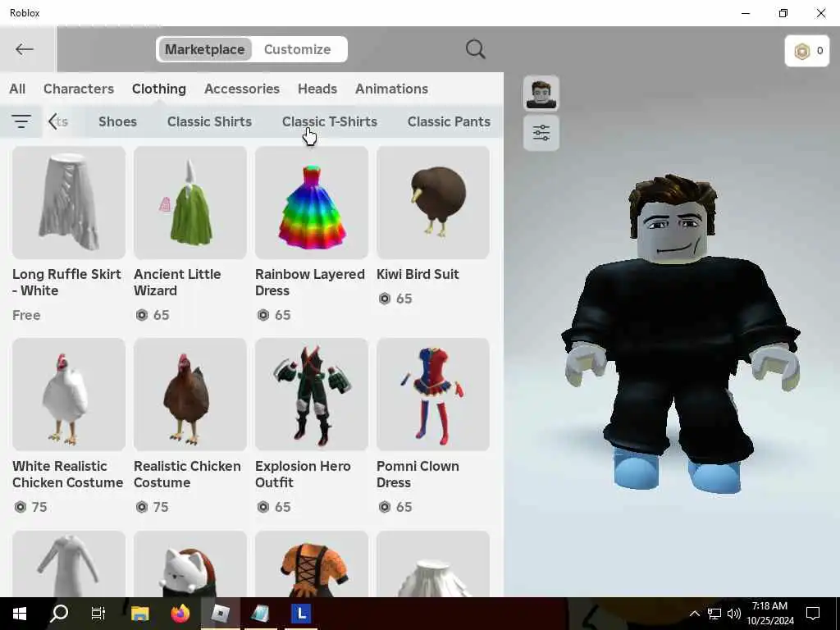Open the notepad-style app taskbar icon
Image resolution: width=840 pixels, height=630 pixels.
pos(260,614)
